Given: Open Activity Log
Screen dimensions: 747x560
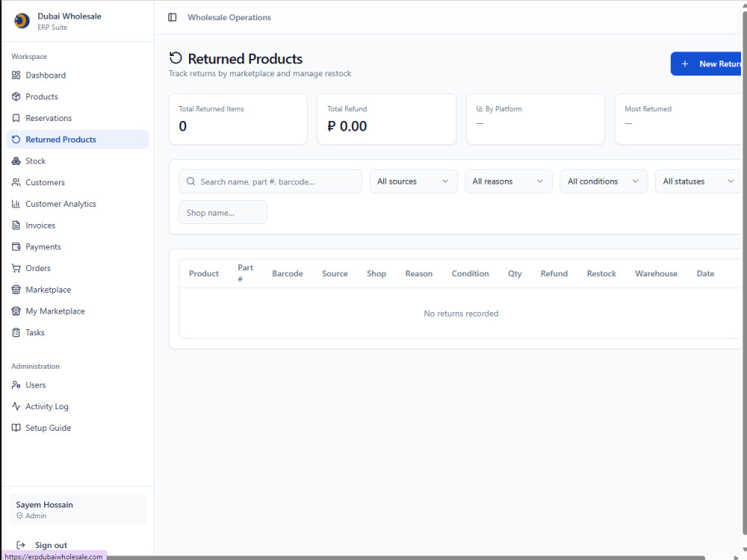Looking at the screenshot, I should click(x=78, y=406).
